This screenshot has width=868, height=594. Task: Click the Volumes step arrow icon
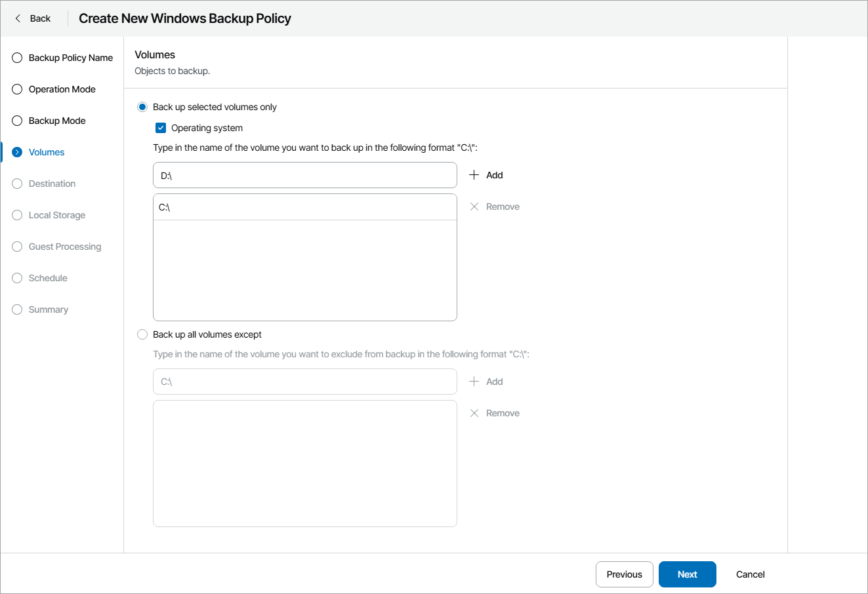(17, 152)
